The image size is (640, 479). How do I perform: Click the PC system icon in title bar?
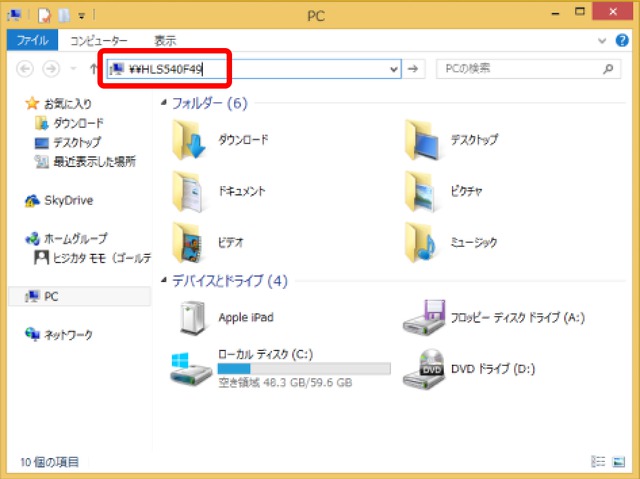(14, 16)
